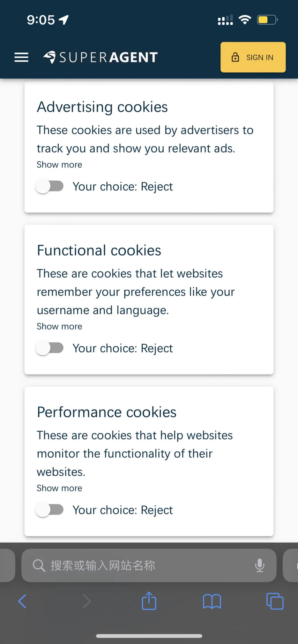Turn on Functional cookies switch

click(50, 348)
